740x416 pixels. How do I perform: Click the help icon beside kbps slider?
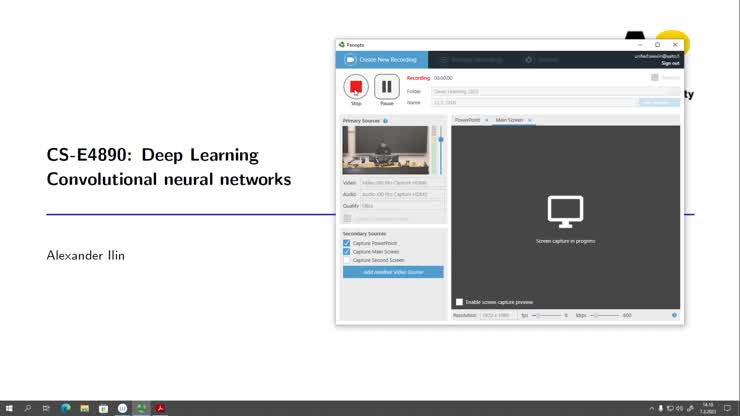tap(674, 315)
